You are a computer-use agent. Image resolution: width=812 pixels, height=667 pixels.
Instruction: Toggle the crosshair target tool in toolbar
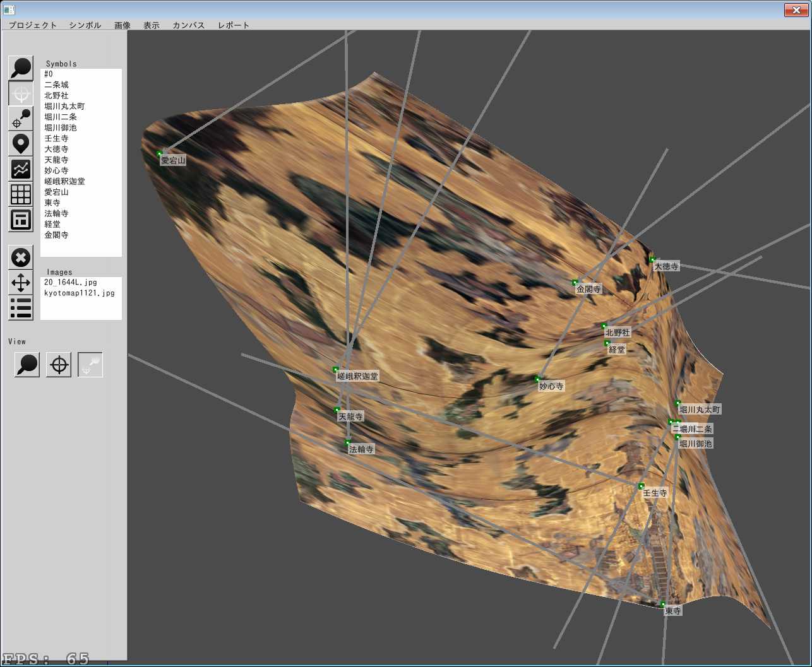[21, 93]
